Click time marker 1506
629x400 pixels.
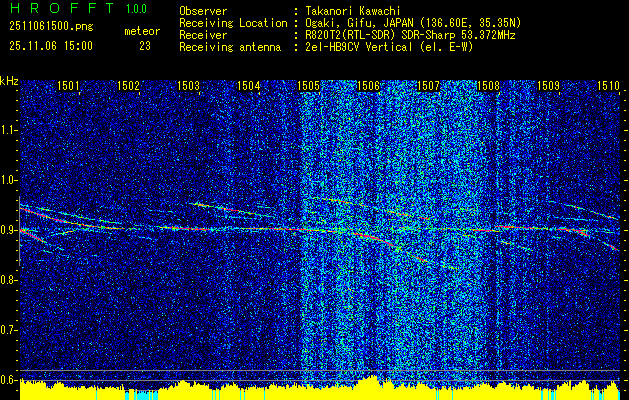[368, 85]
